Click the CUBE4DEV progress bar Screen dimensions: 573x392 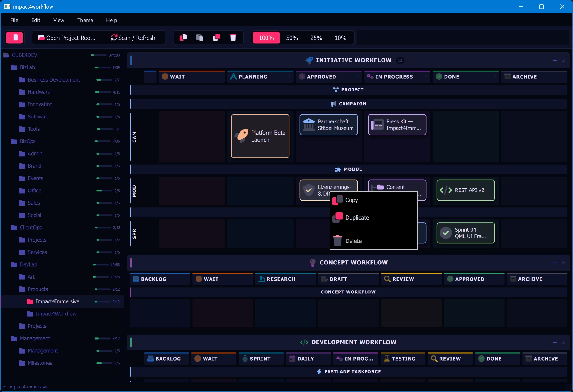click(x=99, y=55)
